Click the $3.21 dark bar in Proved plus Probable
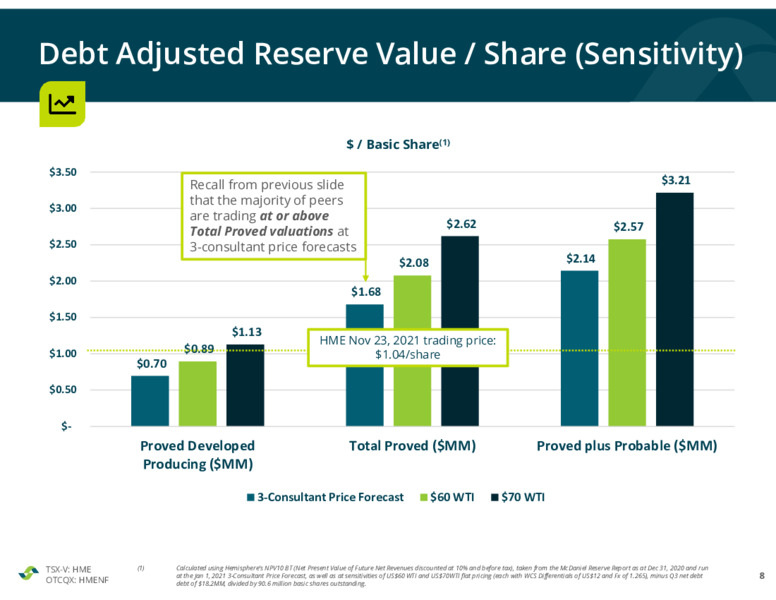Image resolution: width=776 pixels, height=600 pixels. click(x=675, y=309)
